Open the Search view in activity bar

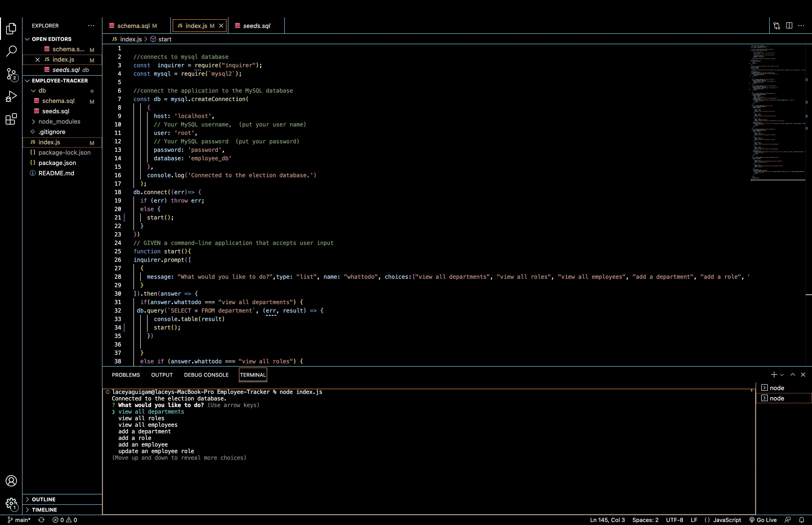[11, 51]
